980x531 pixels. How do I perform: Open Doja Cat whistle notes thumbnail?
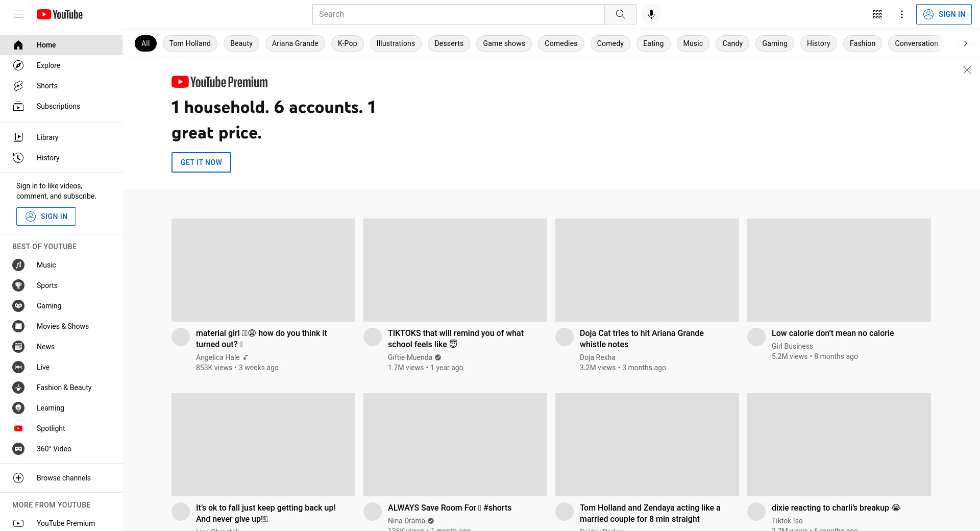coord(647,270)
